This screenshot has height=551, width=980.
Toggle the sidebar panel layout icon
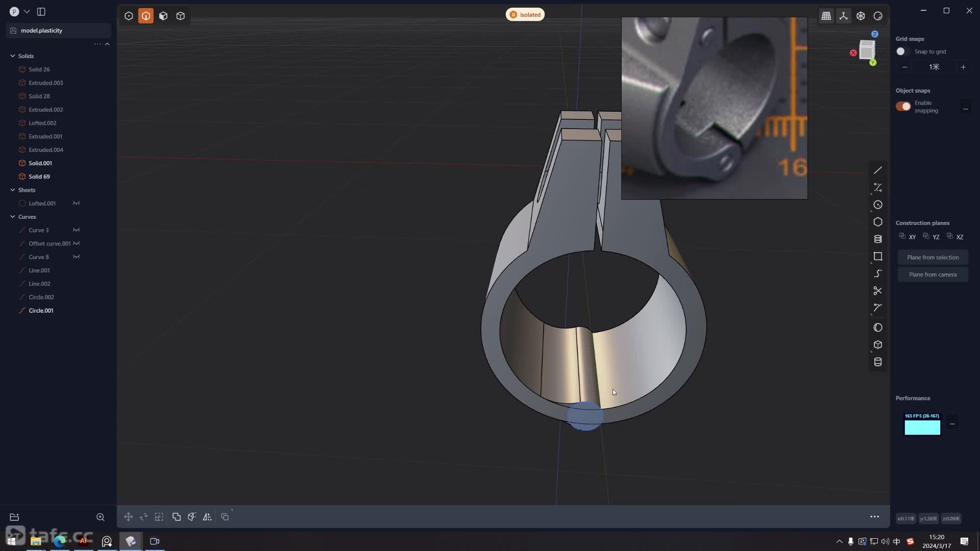click(x=41, y=11)
